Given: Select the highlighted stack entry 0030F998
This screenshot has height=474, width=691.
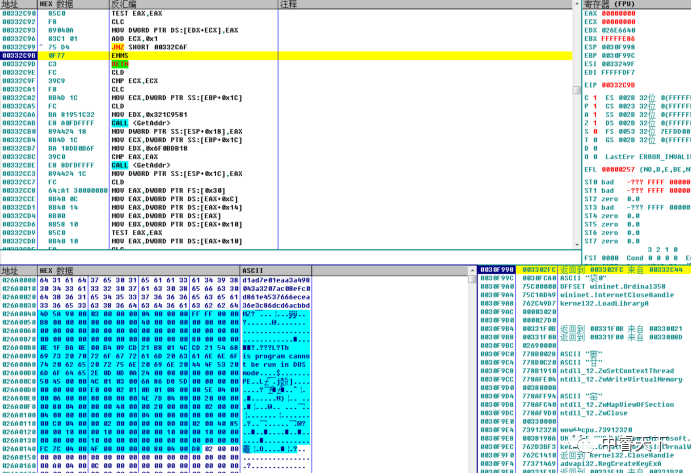Looking at the screenshot, I should coord(584,270).
